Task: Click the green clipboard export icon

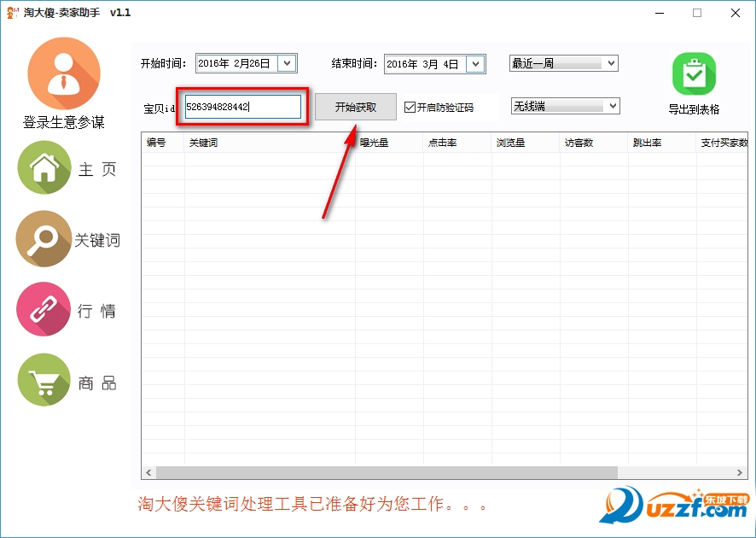Action: pyautogui.click(x=695, y=73)
